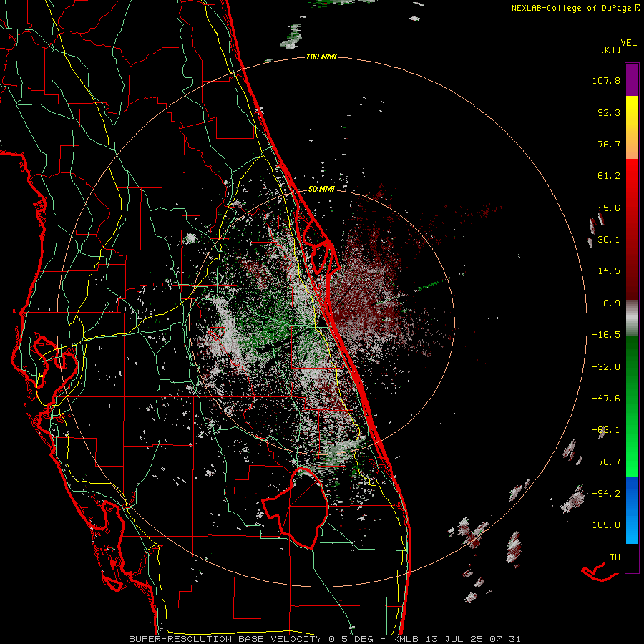Select the 30.1 velocity scale value

pos(609,240)
